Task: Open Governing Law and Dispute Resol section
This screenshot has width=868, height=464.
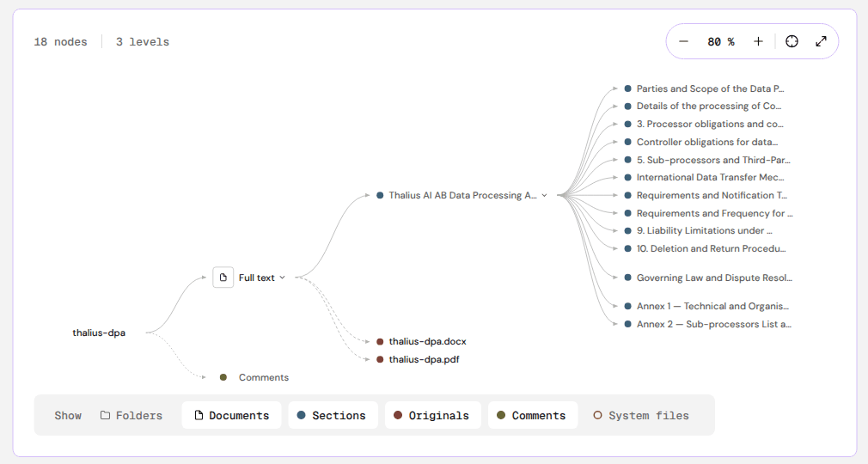Action: pos(714,278)
